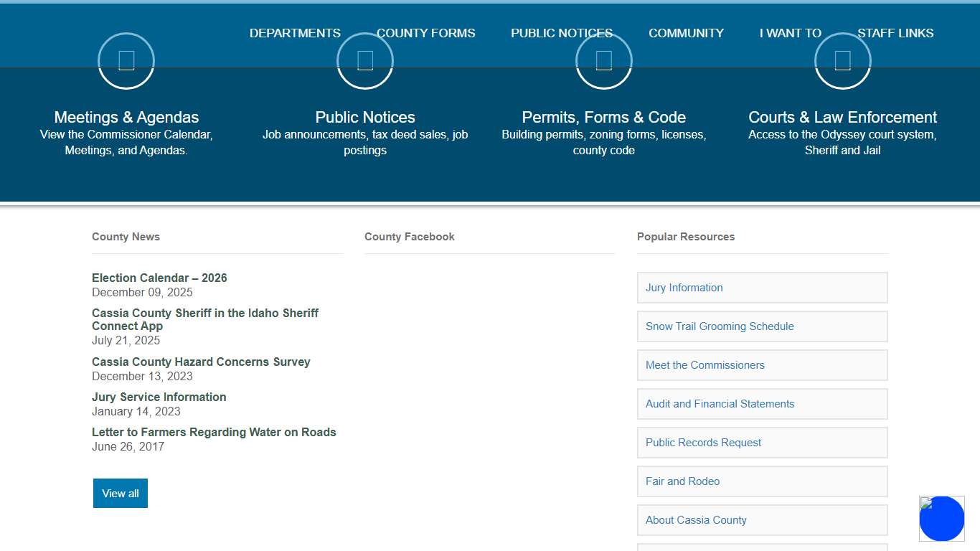Viewport: 980px width, 551px height.
Task: Open Snow Trail Grooming Schedule link
Action: pyautogui.click(x=720, y=326)
